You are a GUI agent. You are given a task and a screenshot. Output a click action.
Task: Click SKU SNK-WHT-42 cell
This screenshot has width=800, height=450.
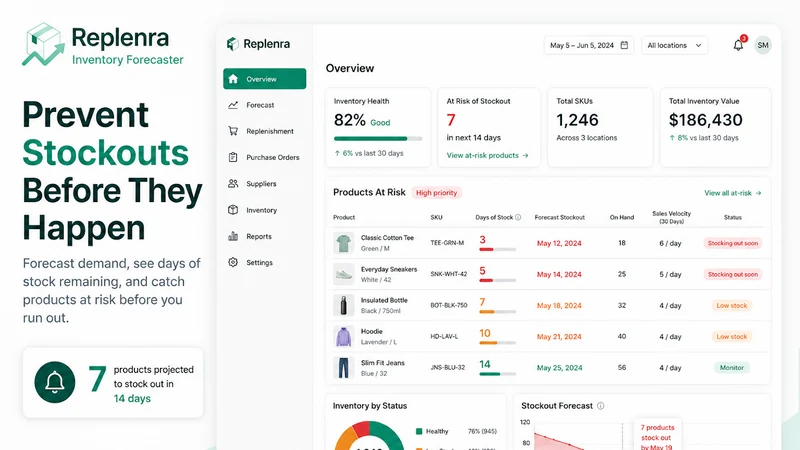pos(448,274)
